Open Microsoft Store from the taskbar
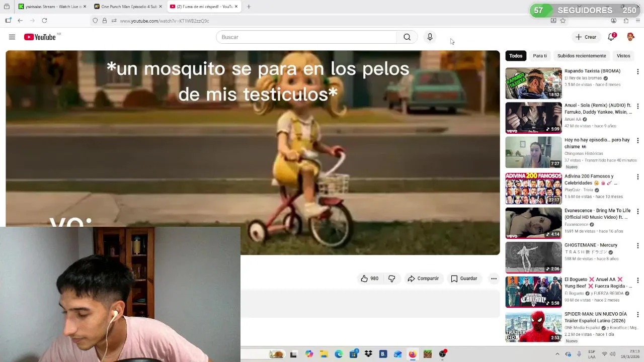The image size is (644, 362). (x=354, y=354)
